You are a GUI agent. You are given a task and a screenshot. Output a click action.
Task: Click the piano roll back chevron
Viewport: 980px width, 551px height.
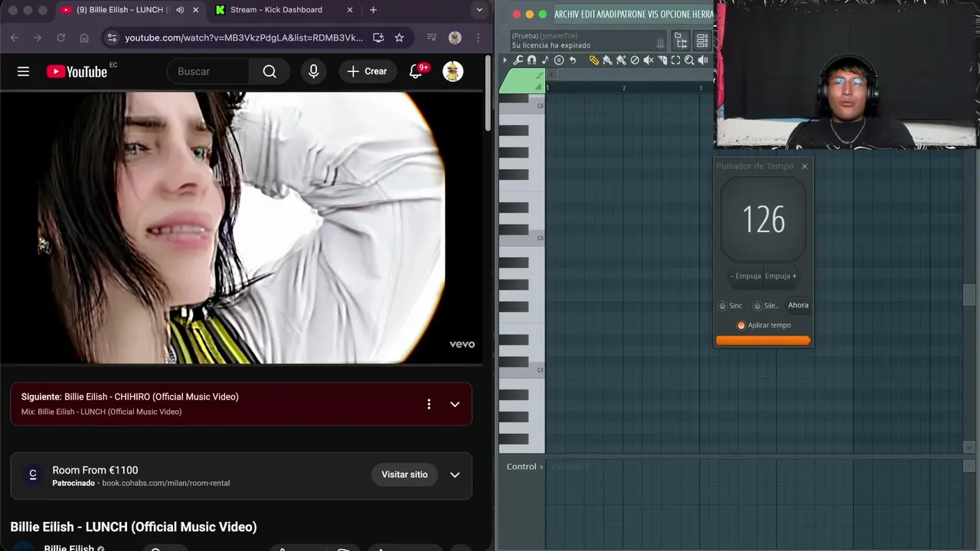click(x=551, y=74)
